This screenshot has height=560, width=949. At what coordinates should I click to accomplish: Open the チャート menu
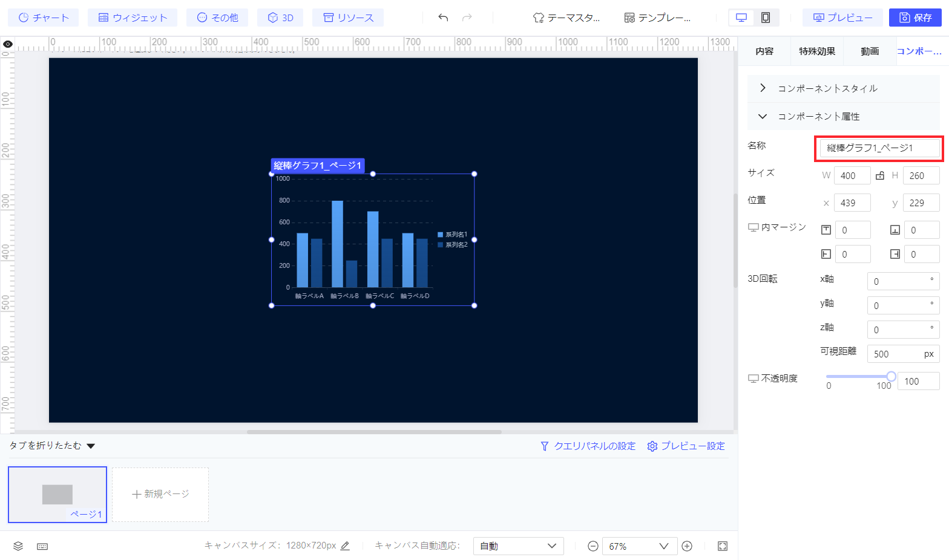click(x=44, y=18)
